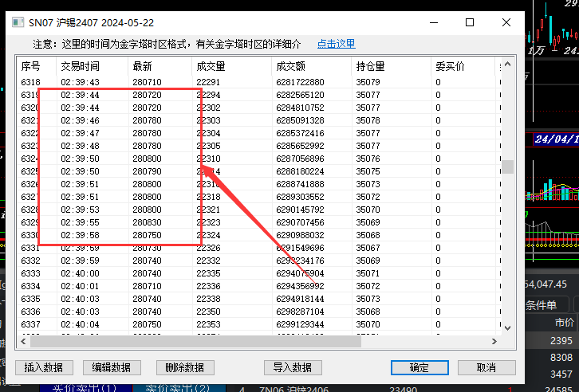Click the 成交量 cell 22350
The image size is (579, 392).
pos(208,312)
